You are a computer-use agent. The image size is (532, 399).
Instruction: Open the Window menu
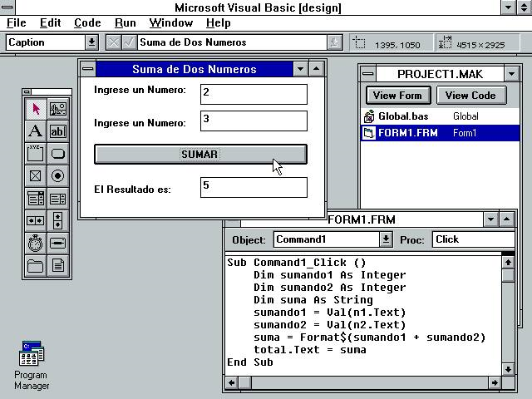171,23
